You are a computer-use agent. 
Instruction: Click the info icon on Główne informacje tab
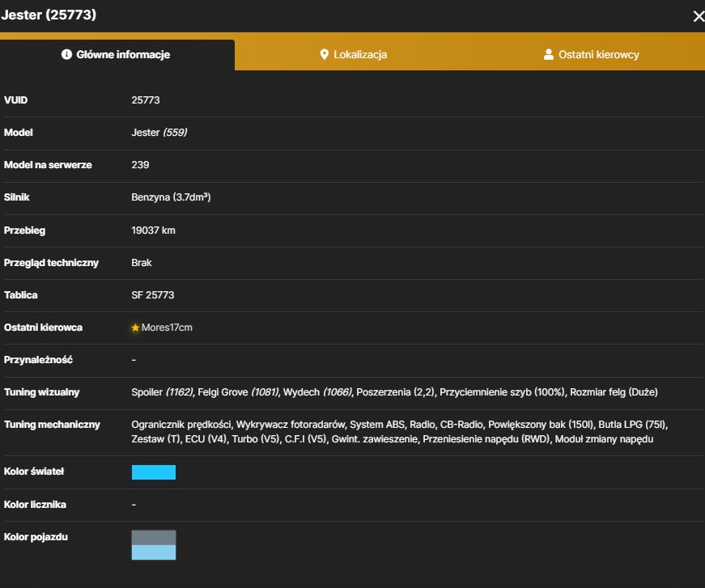coord(66,54)
